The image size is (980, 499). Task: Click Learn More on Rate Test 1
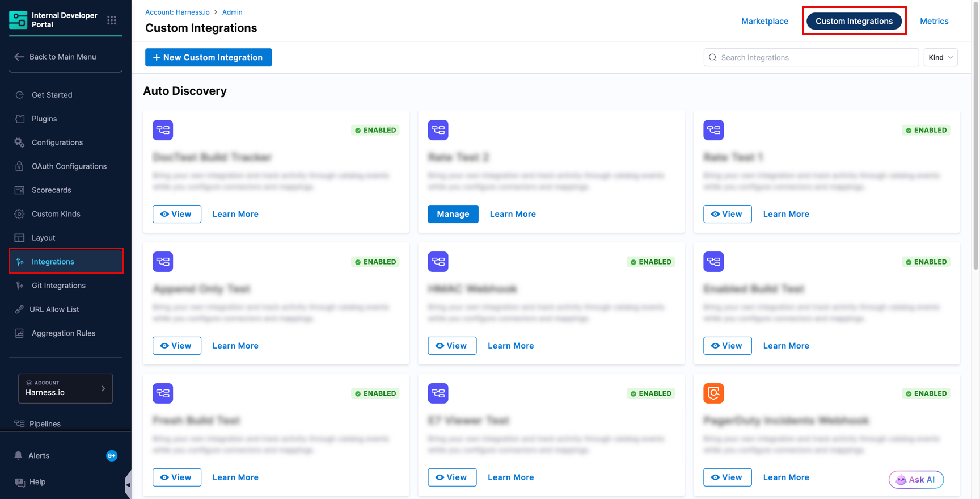(x=786, y=214)
